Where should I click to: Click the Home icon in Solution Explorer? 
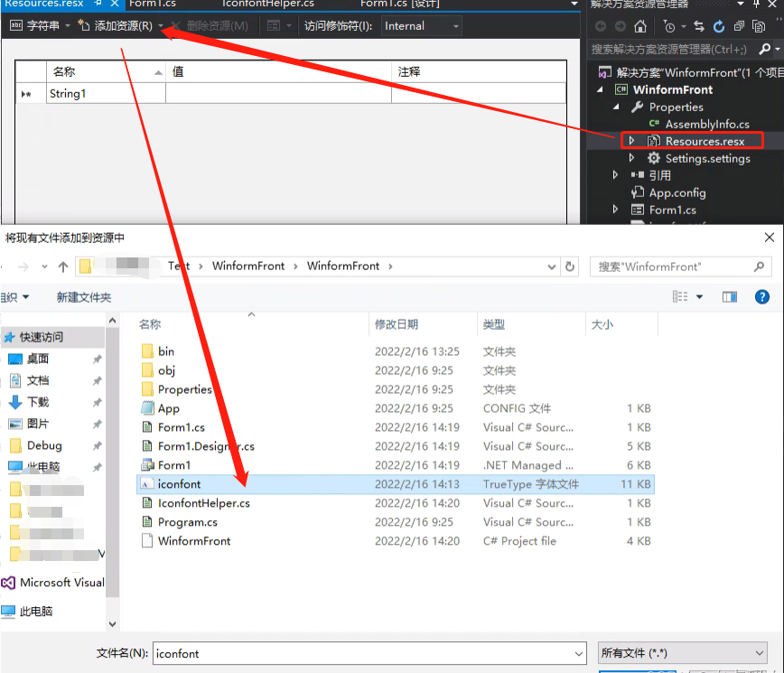(639, 26)
